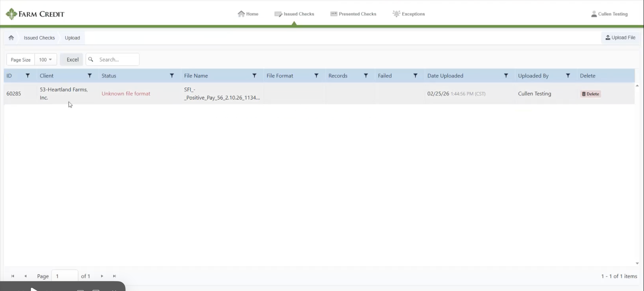The width and height of the screenshot is (644, 291).
Task: Click the Upload File button
Action: pyautogui.click(x=620, y=37)
